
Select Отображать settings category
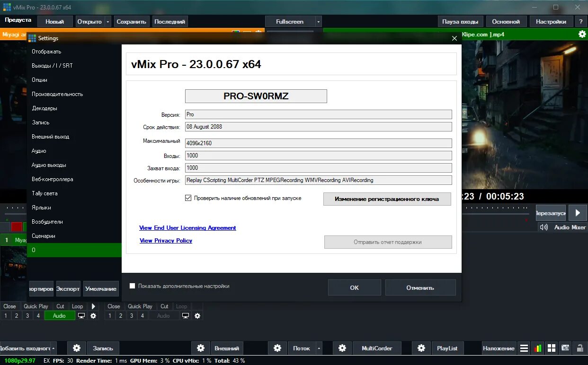tap(74, 52)
